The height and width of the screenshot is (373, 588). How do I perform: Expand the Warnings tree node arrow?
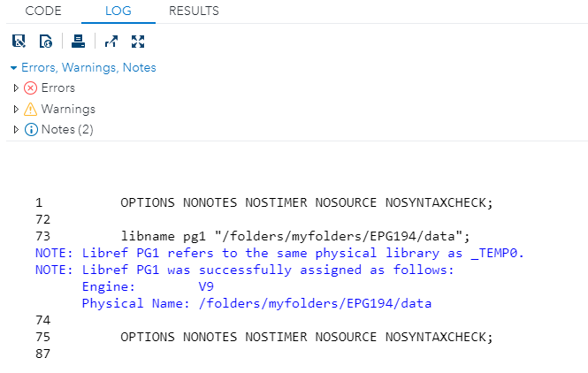(16, 110)
